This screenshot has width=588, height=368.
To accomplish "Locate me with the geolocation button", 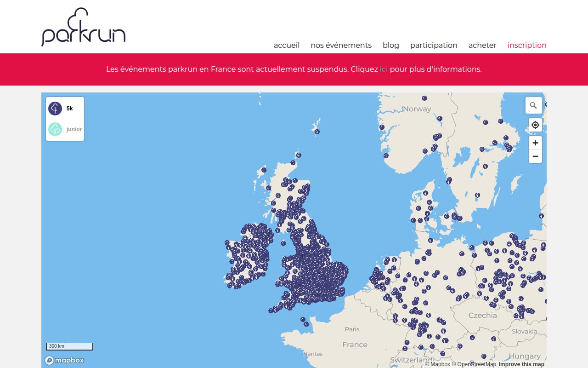I will tap(535, 125).
